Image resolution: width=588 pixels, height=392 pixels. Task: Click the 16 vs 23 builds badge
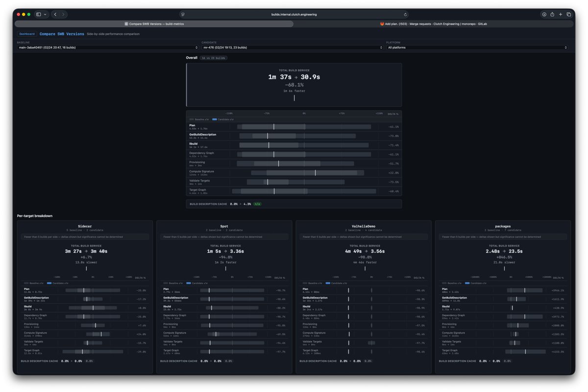point(214,58)
